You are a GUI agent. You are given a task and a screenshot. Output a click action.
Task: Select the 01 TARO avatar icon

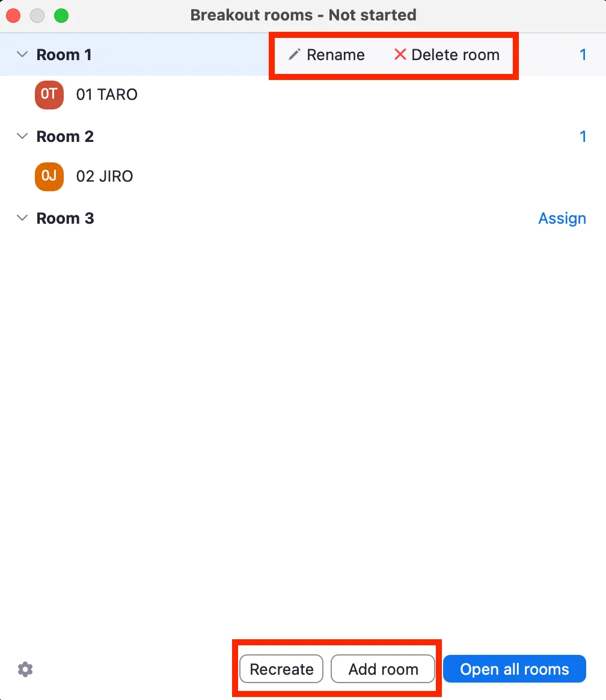click(x=49, y=94)
